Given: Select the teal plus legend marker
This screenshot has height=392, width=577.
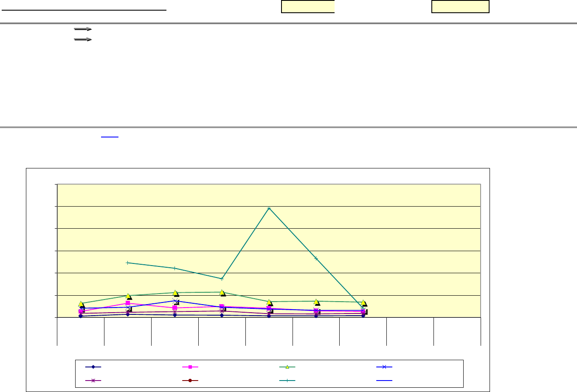Looking at the screenshot, I should (287, 381).
